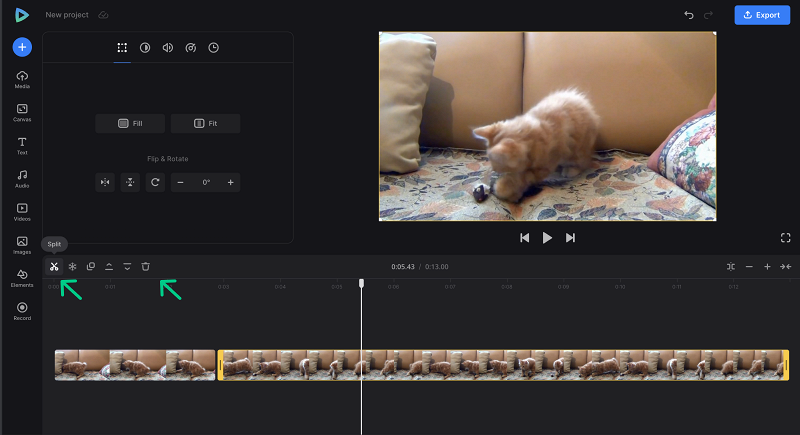Flip the clip vertically
Image resolution: width=800 pixels, height=435 pixels.
coord(130,182)
